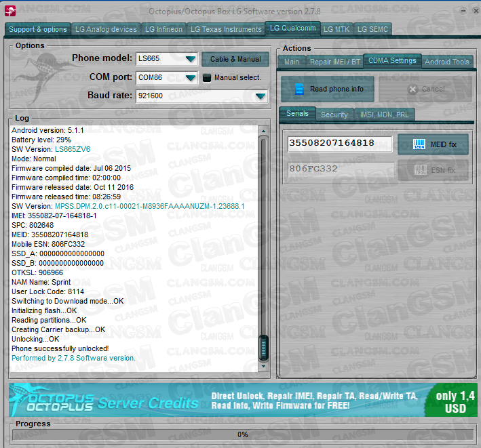The image size is (481, 448).
Task: Select the CDMA Settings tab
Action: 392,61
